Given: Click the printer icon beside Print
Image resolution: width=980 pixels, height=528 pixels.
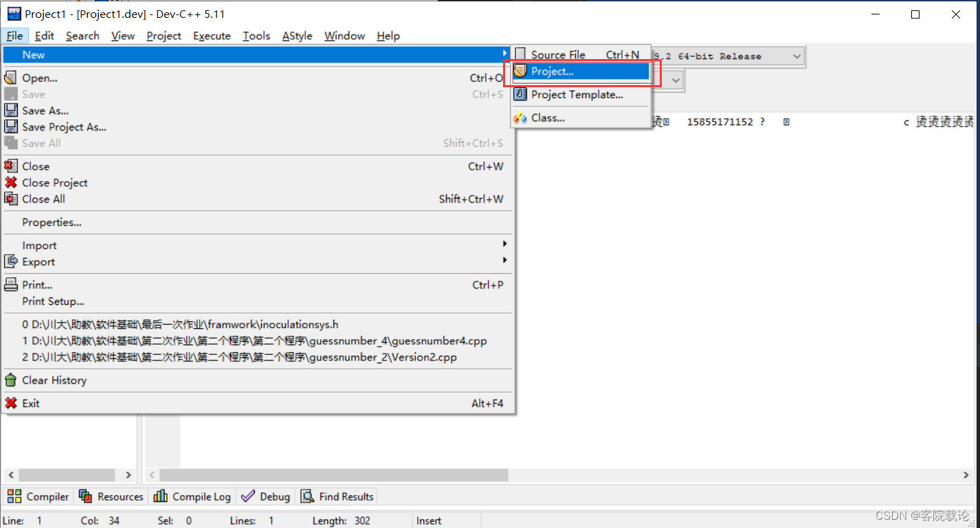Looking at the screenshot, I should point(10,285).
